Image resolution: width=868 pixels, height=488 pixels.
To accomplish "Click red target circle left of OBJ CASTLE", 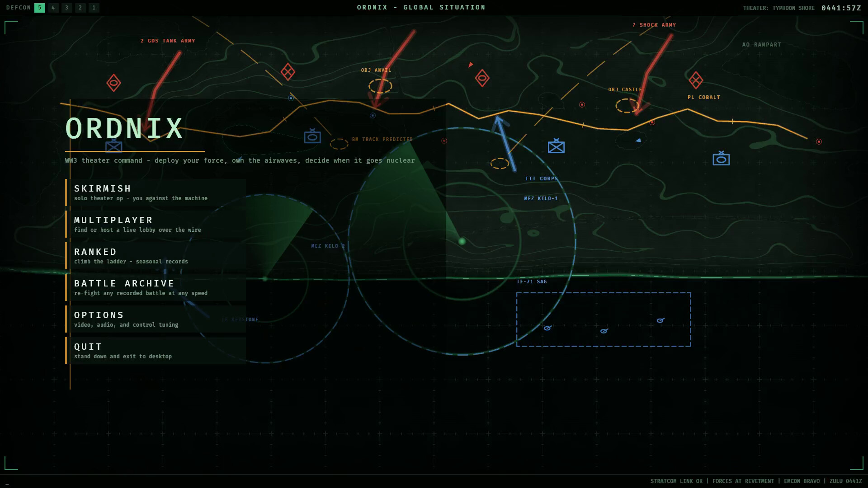I will pyautogui.click(x=582, y=105).
